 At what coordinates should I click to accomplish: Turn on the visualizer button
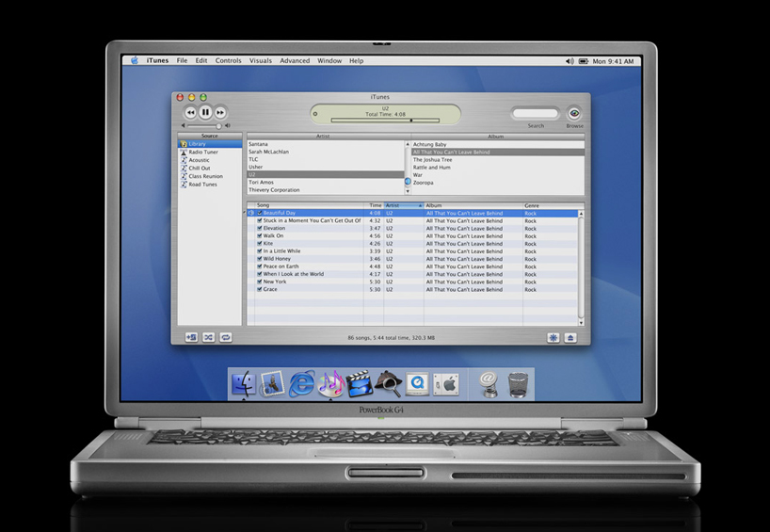coord(553,338)
